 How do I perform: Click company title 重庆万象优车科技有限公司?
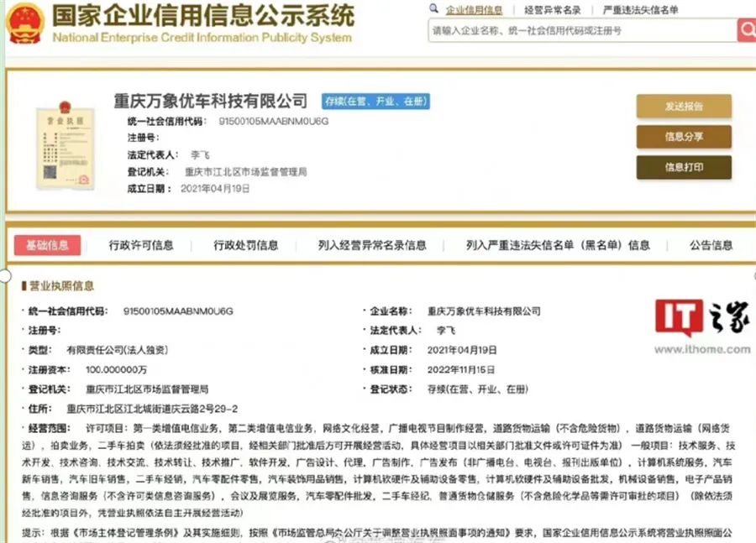211,101
